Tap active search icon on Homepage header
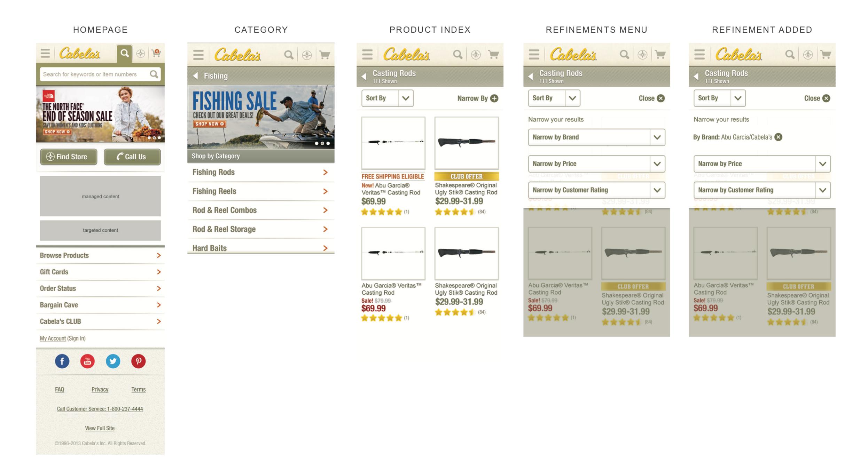 tap(124, 53)
